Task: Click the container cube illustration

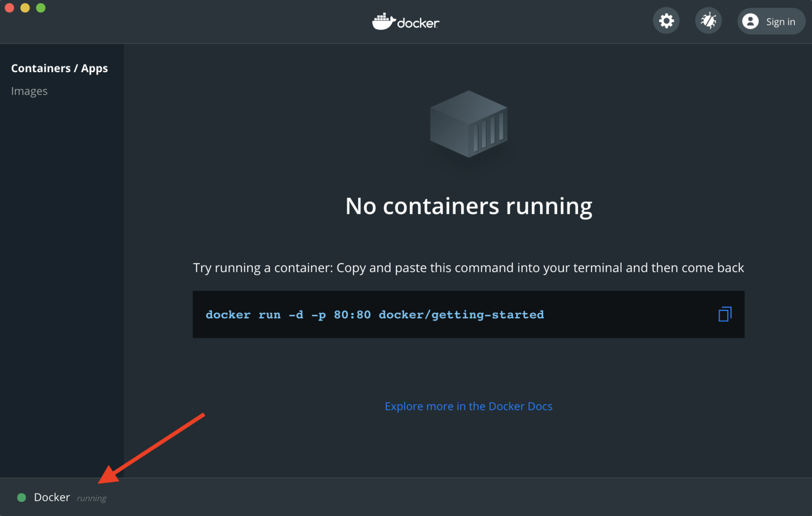Action: [468, 124]
